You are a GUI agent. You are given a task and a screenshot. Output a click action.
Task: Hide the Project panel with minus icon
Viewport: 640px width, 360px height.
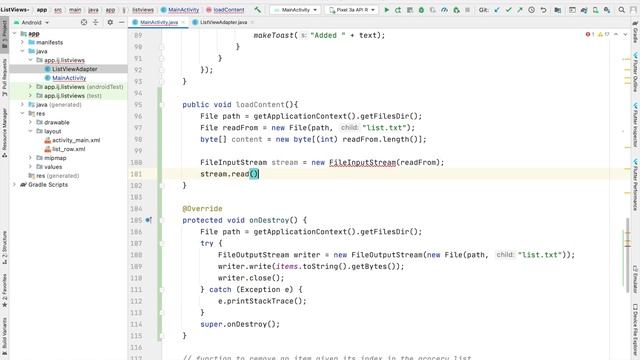tap(122, 22)
